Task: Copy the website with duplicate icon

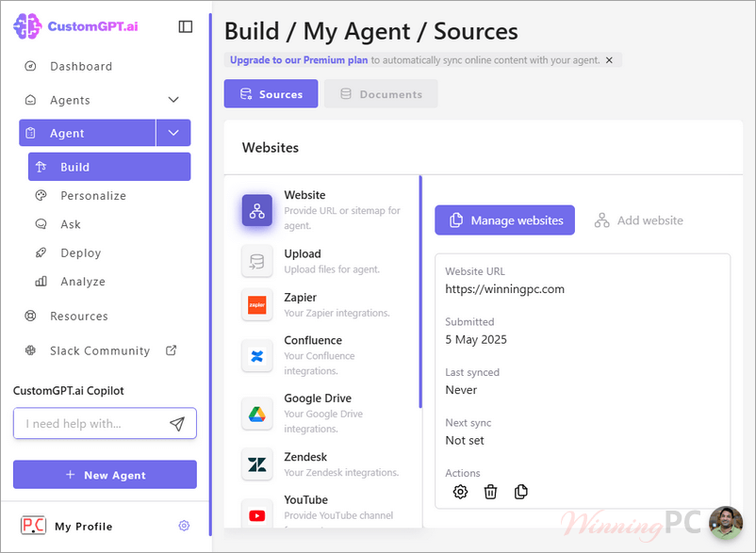Action: coord(520,492)
